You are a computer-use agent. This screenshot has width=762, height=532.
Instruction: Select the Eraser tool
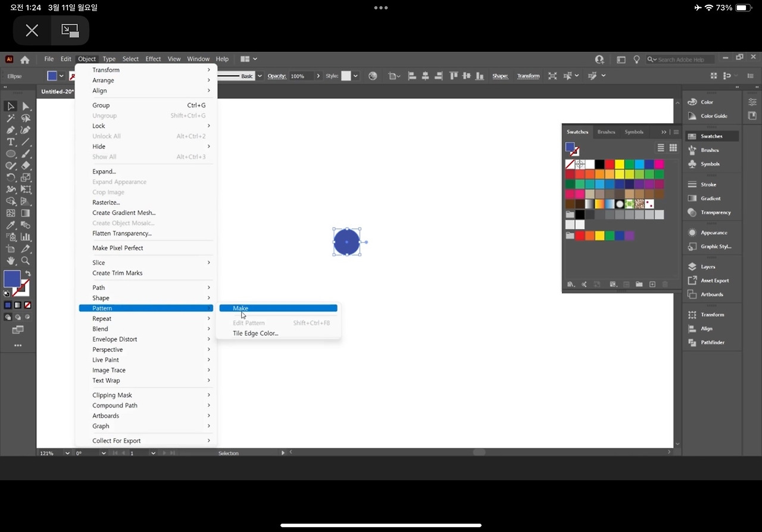point(26,166)
